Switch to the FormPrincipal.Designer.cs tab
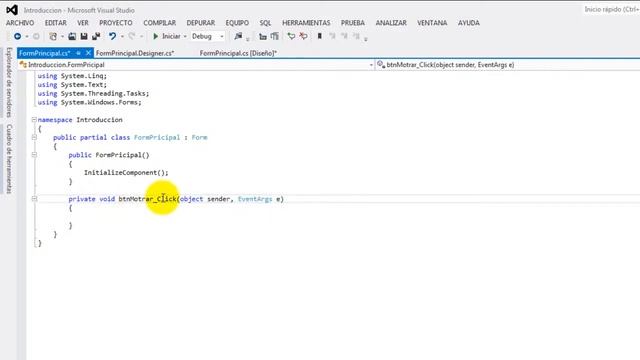Viewport: 640px width, 360px height. pyautogui.click(x=135, y=53)
